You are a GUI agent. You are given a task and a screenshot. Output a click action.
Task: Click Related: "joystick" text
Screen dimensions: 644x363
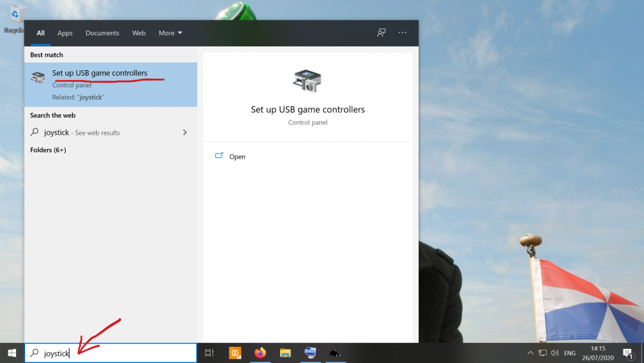tap(78, 97)
